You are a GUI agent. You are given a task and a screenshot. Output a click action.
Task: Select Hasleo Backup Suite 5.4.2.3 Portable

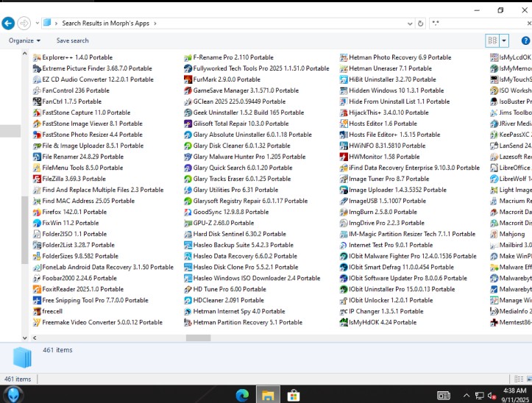239,245
